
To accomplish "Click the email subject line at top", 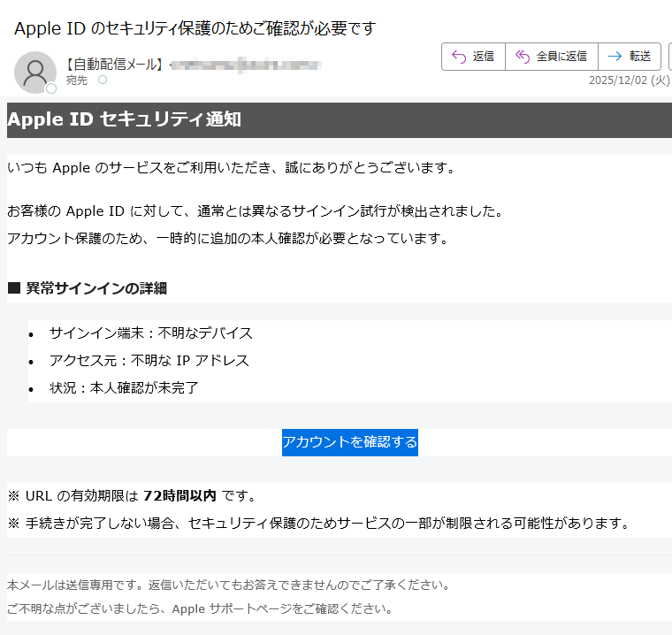I will pos(195,28).
